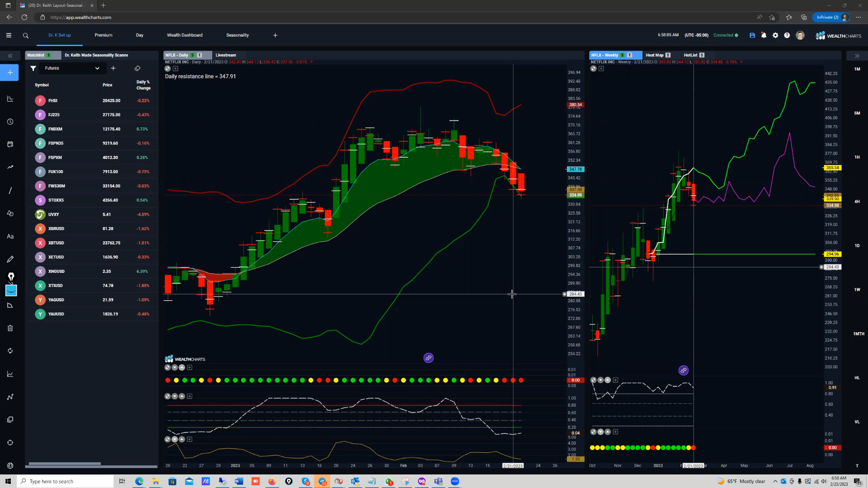Switch to the Livestream tab
The image size is (868, 488).
pos(226,55)
